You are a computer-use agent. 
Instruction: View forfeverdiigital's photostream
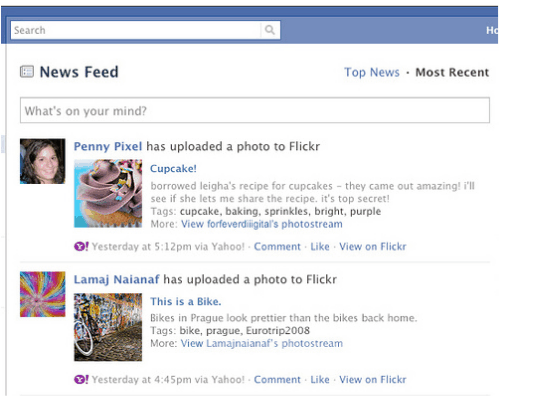point(262,224)
